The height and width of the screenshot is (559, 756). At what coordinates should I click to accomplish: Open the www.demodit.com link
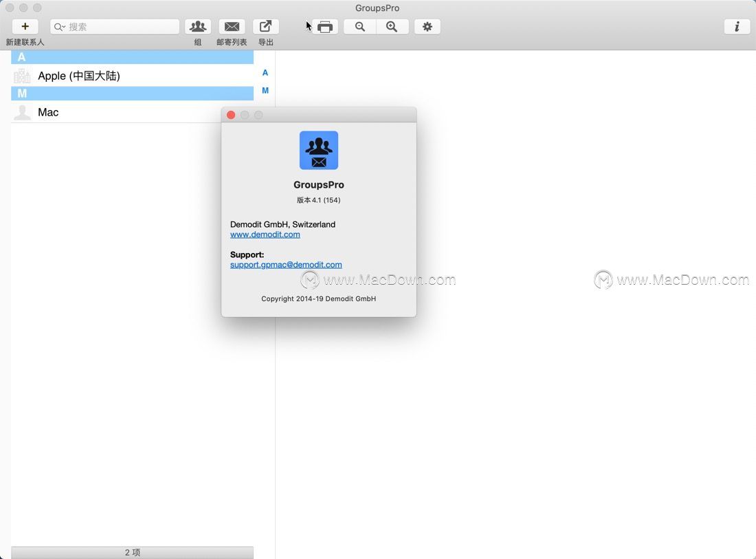(265, 234)
